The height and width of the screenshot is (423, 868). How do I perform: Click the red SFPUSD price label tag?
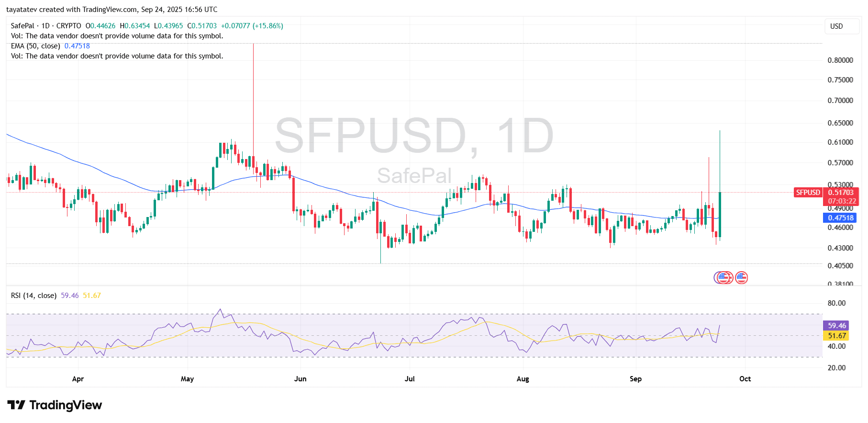(808, 193)
